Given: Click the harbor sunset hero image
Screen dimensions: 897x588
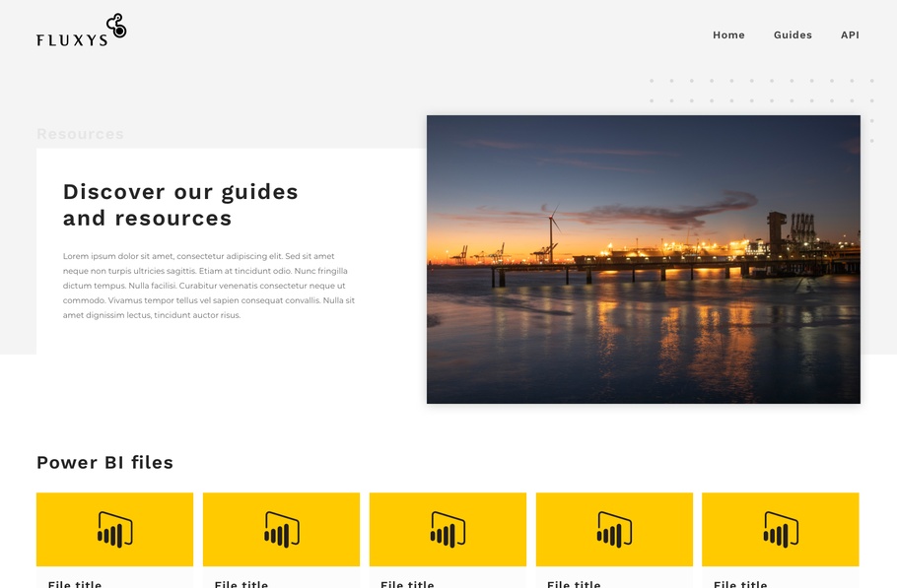Looking at the screenshot, I should click(x=643, y=259).
